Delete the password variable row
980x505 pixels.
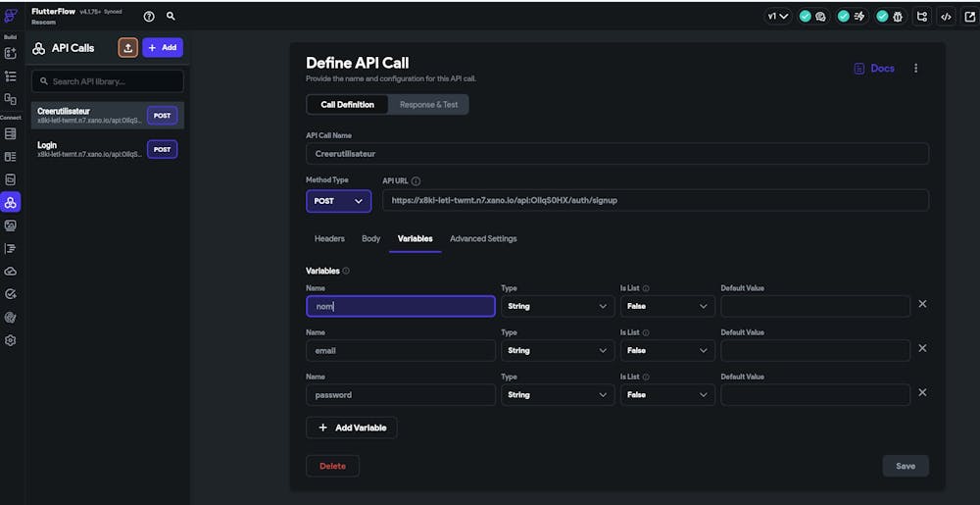pyautogui.click(x=922, y=392)
